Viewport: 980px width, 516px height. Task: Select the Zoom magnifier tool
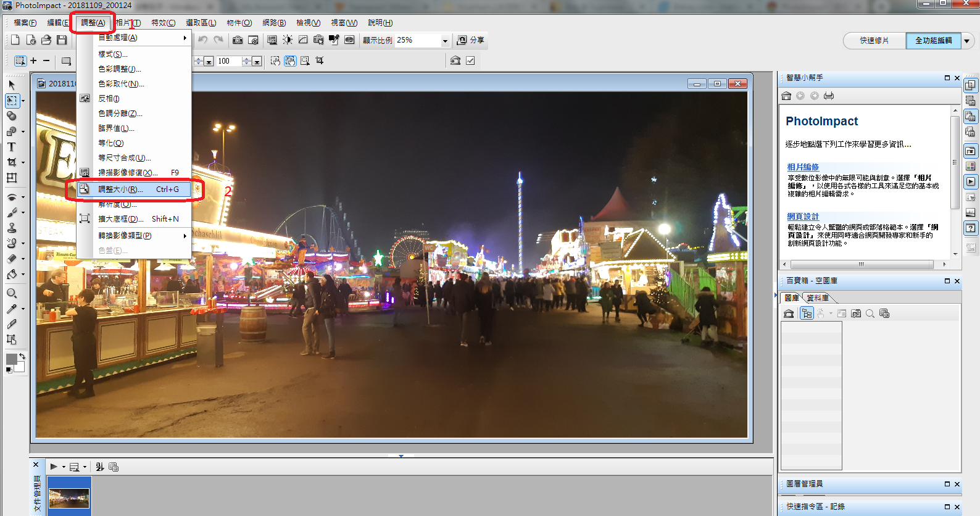pyautogui.click(x=11, y=293)
